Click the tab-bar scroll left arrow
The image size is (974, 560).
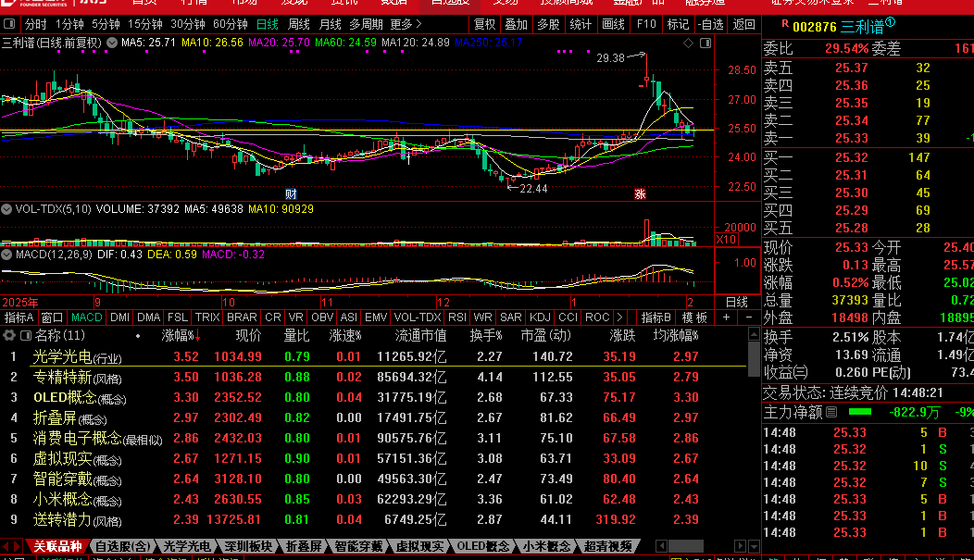pos(662,546)
